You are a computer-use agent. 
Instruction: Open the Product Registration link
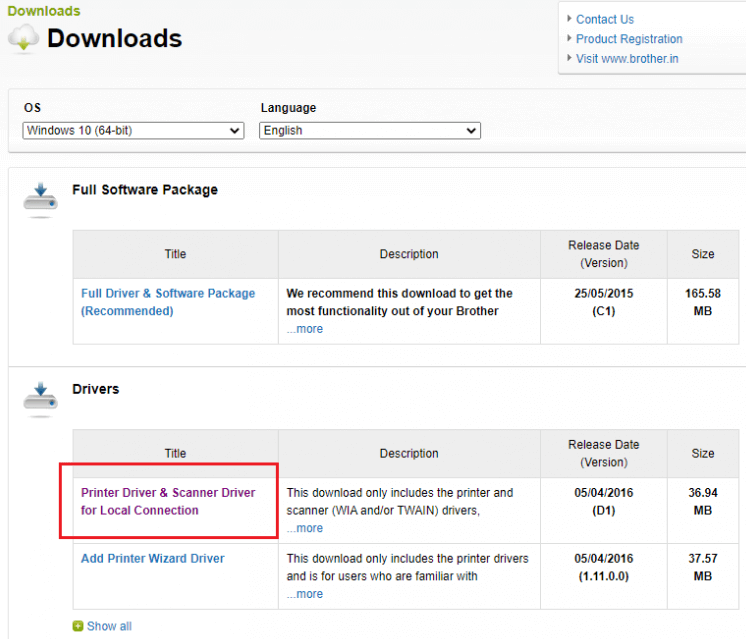click(629, 39)
